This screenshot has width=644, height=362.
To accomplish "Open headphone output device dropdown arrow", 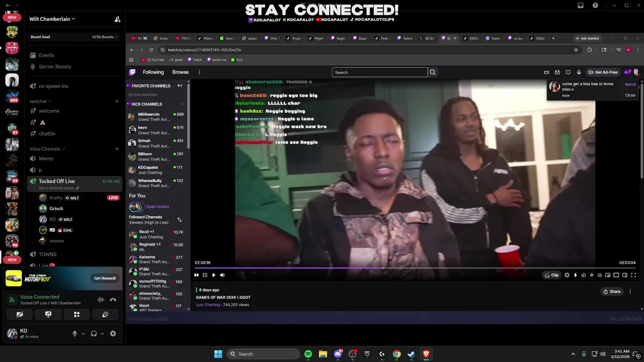I will tap(102, 333).
